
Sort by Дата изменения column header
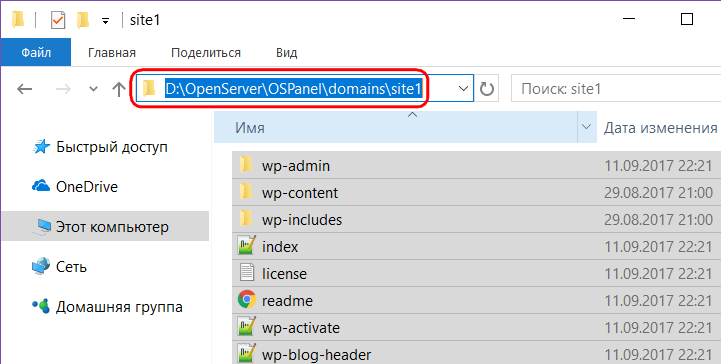point(660,127)
